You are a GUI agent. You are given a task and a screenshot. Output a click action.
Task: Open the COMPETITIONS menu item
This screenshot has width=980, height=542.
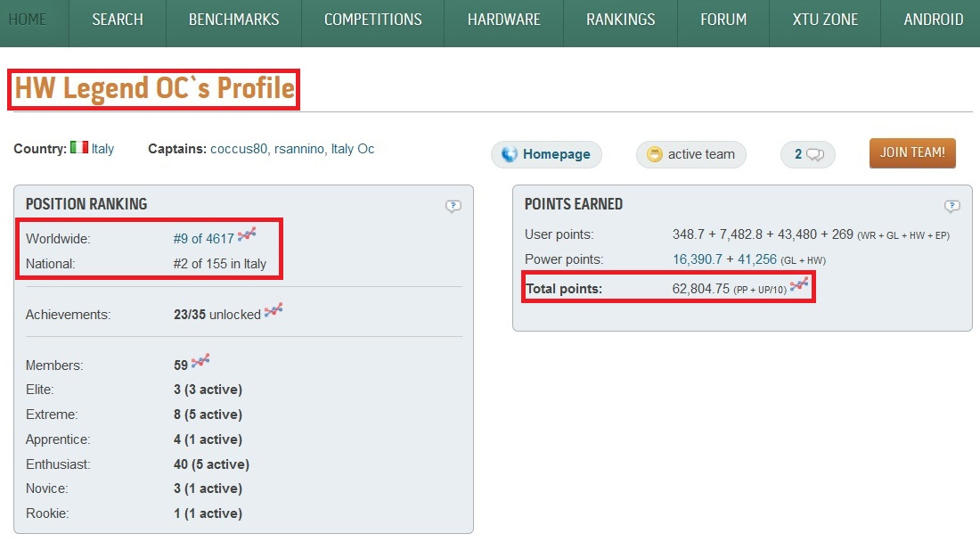372,20
